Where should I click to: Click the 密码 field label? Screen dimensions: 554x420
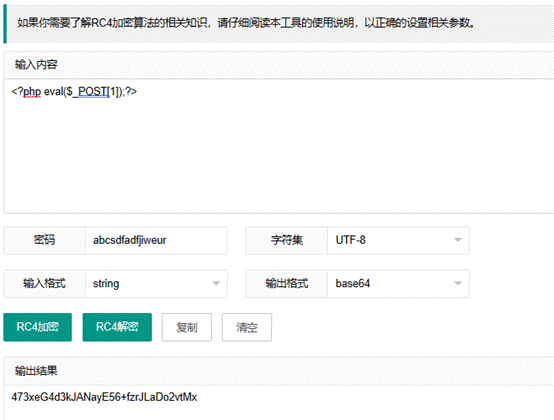point(45,240)
